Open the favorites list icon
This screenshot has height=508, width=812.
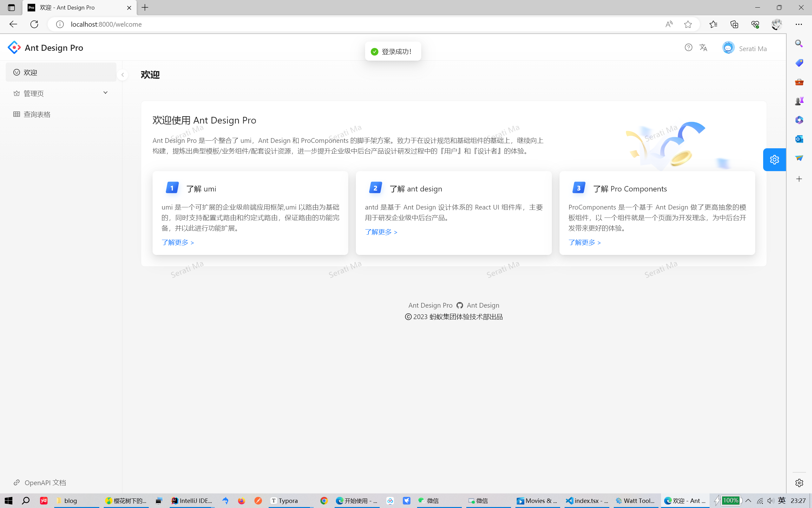pyautogui.click(x=713, y=24)
